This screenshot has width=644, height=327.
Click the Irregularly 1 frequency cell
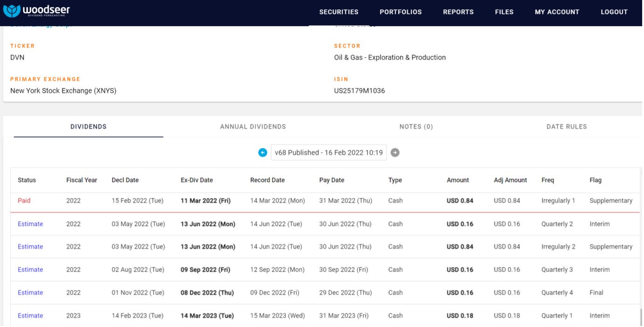tap(558, 201)
